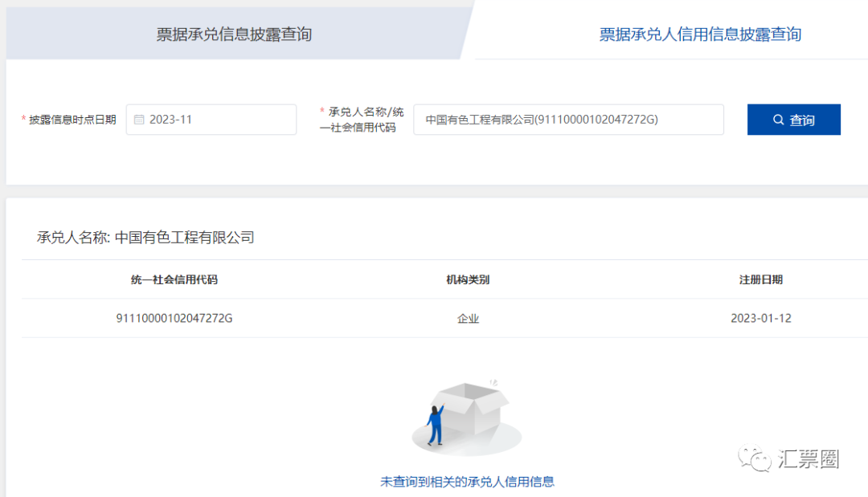Click the 未查询到相关的承兑人信用信息 message

(467, 482)
